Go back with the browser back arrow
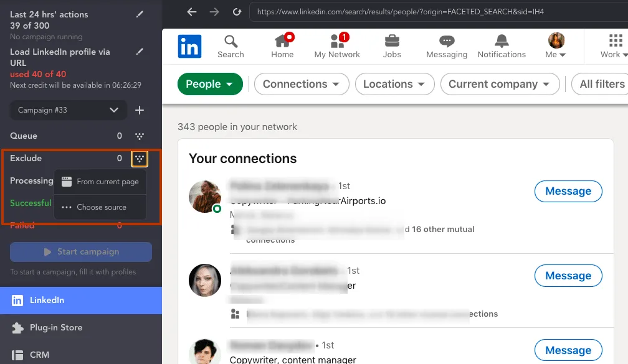 coord(192,12)
